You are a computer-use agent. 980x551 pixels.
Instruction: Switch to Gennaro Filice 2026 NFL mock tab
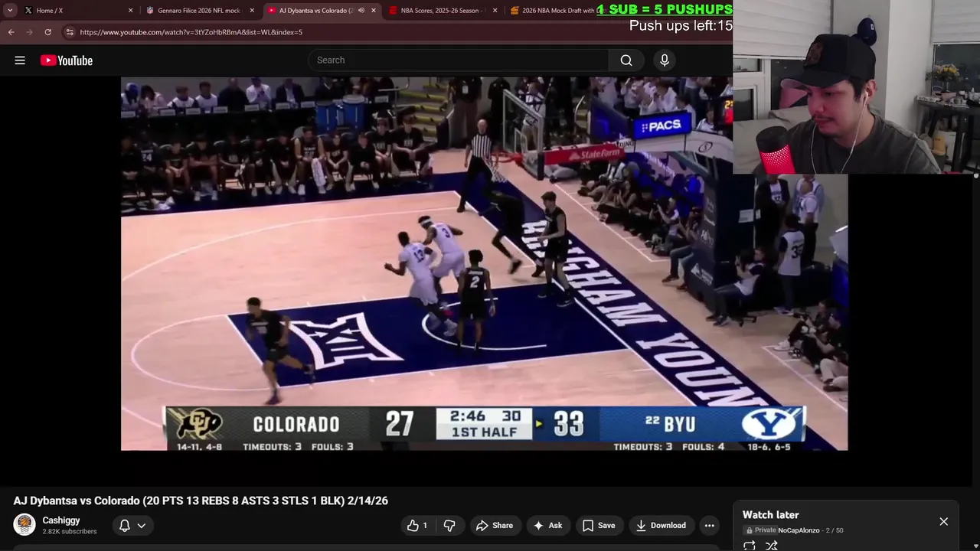tap(199, 11)
